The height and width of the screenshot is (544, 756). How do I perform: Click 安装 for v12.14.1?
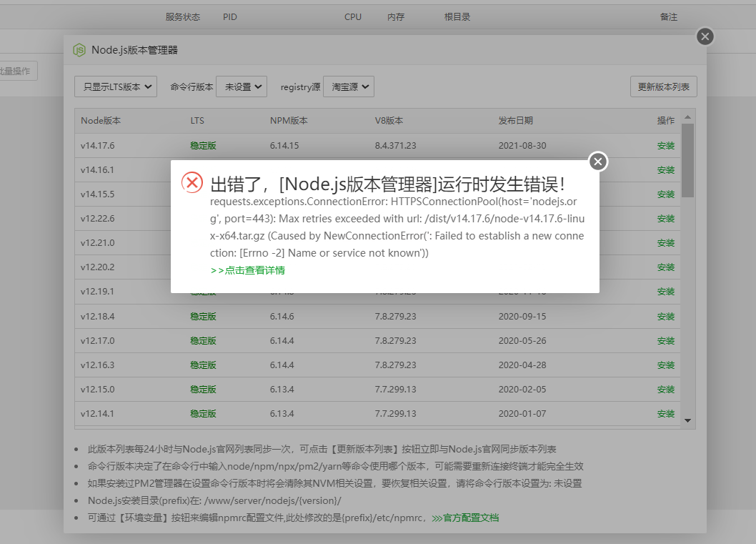tap(665, 413)
